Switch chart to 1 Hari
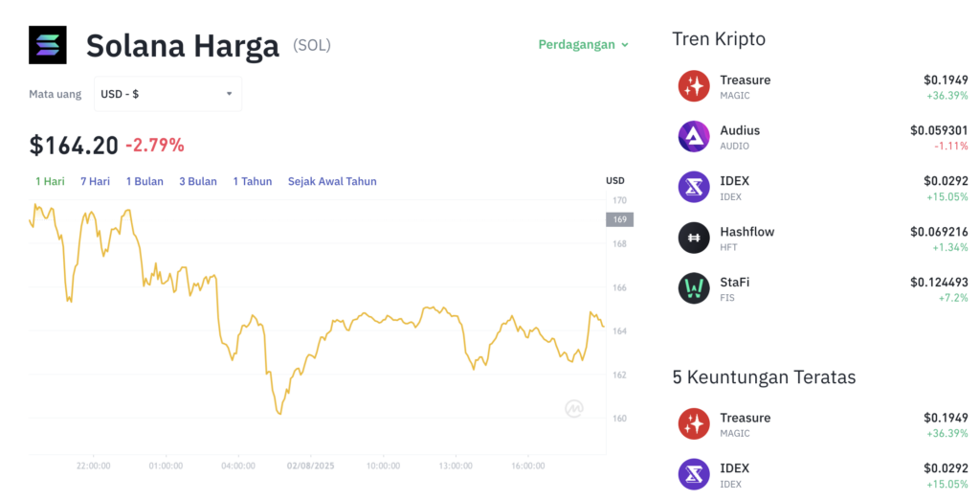The image size is (980, 501). 50,181
